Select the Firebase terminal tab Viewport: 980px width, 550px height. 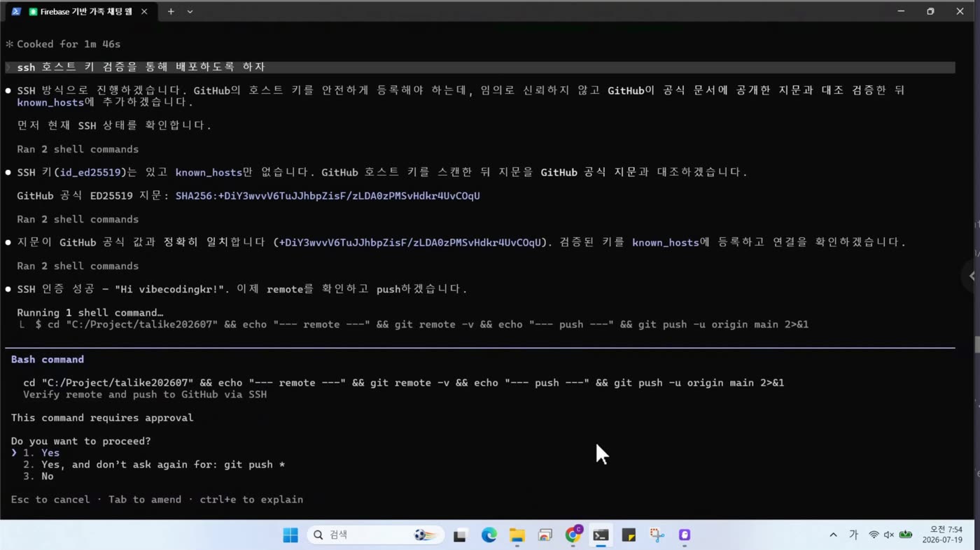point(80,11)
